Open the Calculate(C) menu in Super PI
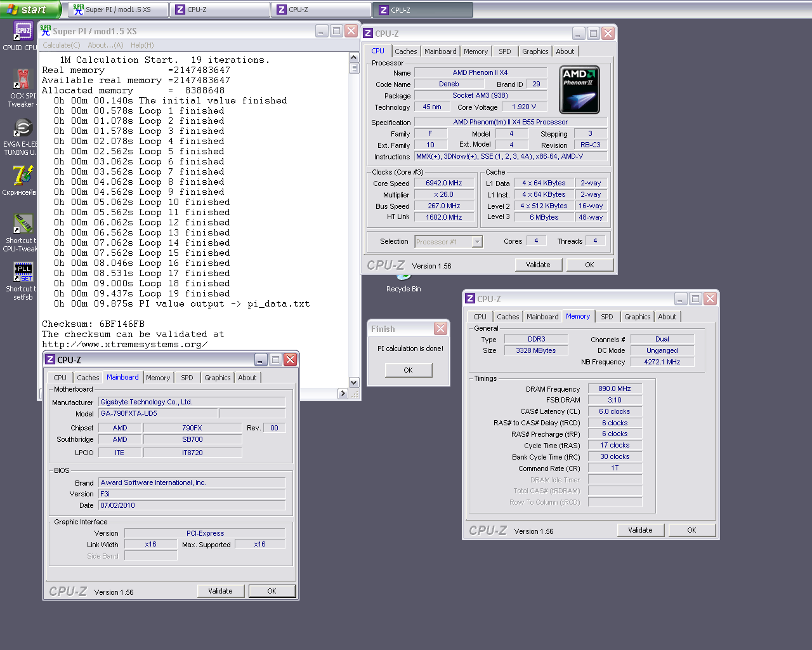 tap(62, 45)
